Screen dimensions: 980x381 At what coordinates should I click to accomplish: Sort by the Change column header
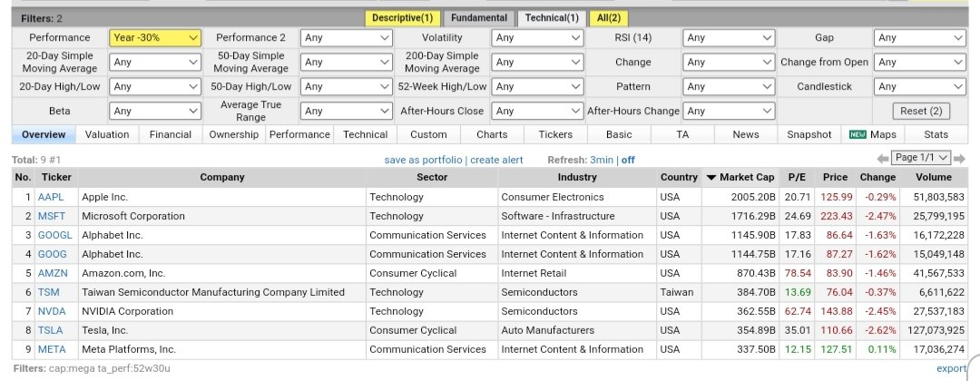[x=877, y=178]
